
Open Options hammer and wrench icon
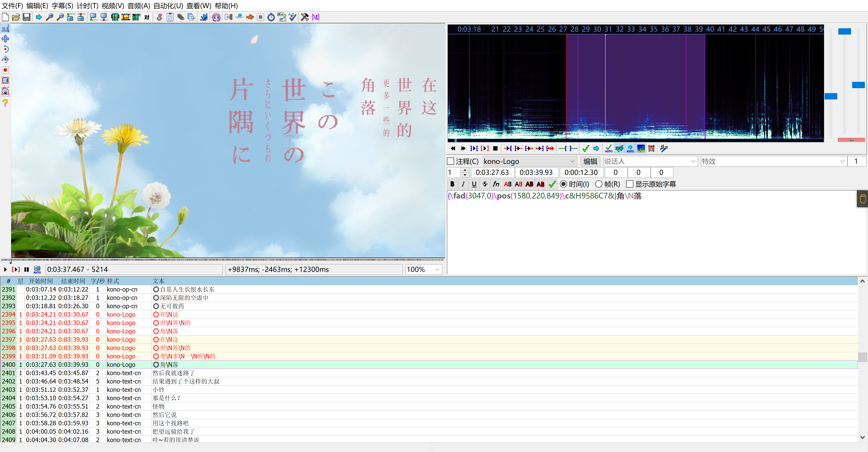click(305, 17)
